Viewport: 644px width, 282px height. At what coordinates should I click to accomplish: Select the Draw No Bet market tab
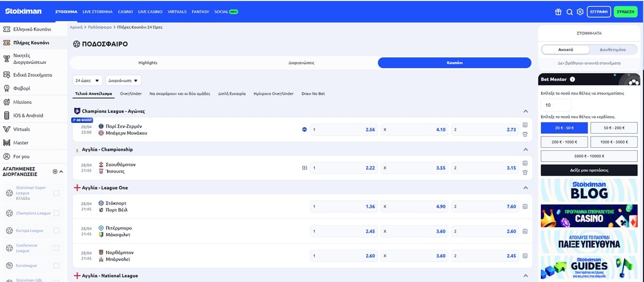click(313, 93)
